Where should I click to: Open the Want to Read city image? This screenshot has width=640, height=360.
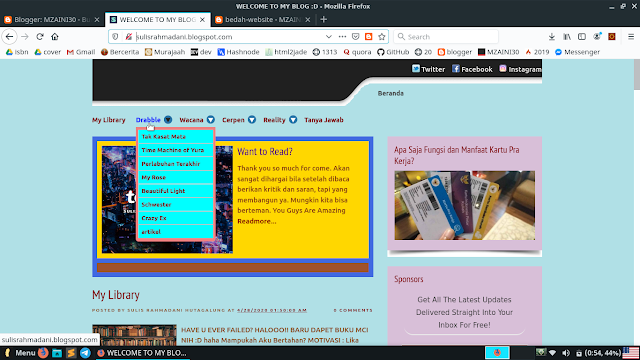coord(167,200)
